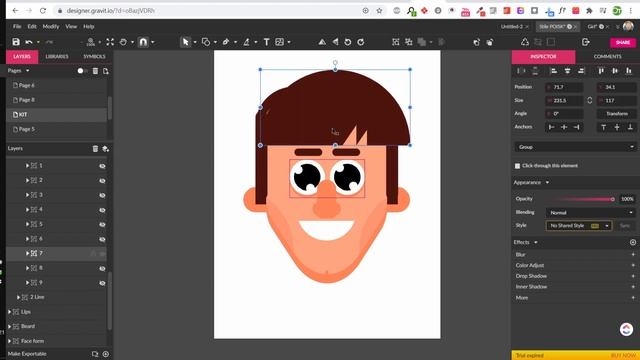Add a Drop Shadow effect

(x=633, y=276)
